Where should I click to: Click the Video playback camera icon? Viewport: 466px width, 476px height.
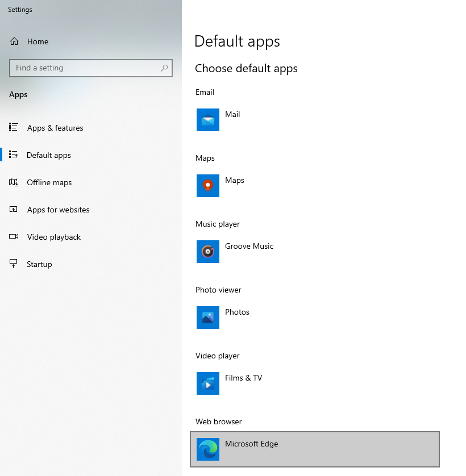tap(14, 236)
